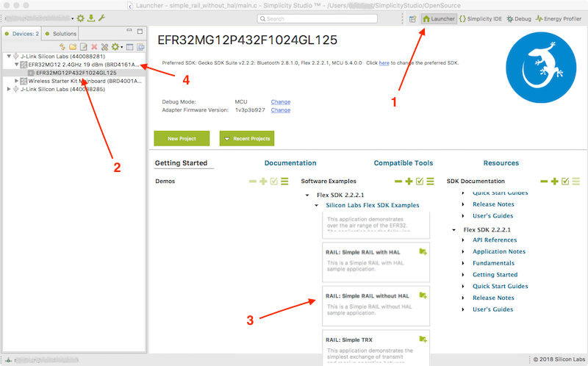Open the dropdown arrow next to the Devices gear icon
The width and height of the screenshot is (588, 366).
point(122,48)
